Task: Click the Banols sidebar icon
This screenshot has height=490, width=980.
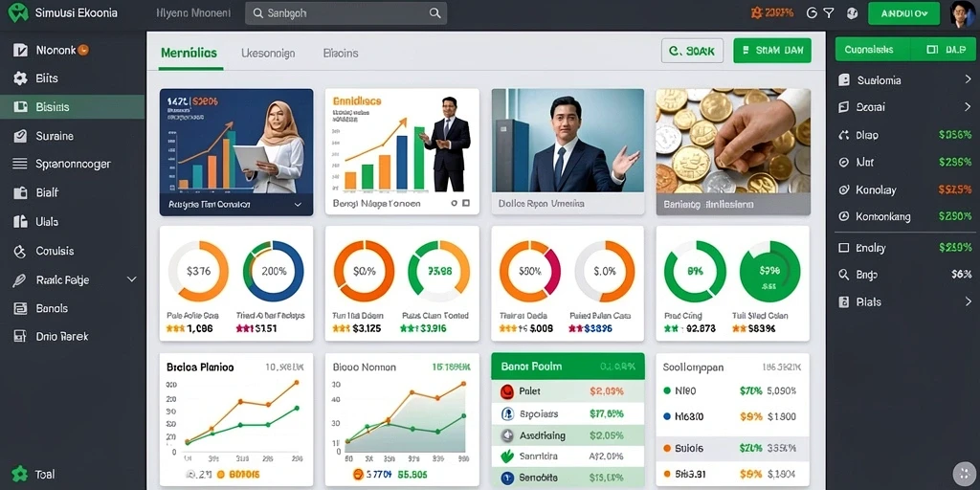Action: [20, 308]
